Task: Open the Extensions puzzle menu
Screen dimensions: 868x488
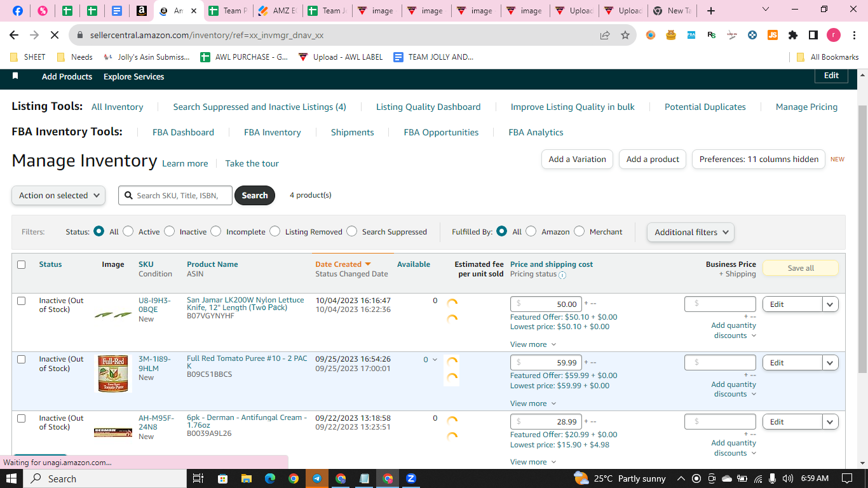Action: point(792,35)
